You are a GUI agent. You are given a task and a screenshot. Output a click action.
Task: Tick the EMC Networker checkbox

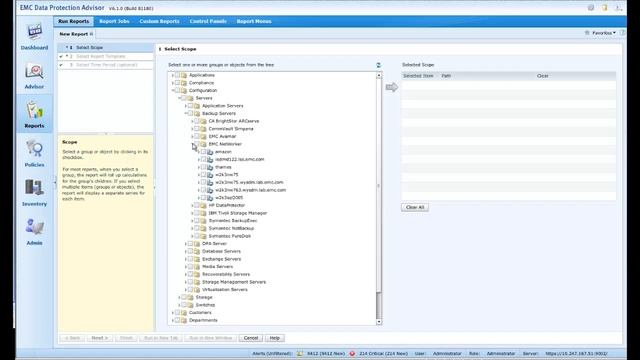point(197,144)
